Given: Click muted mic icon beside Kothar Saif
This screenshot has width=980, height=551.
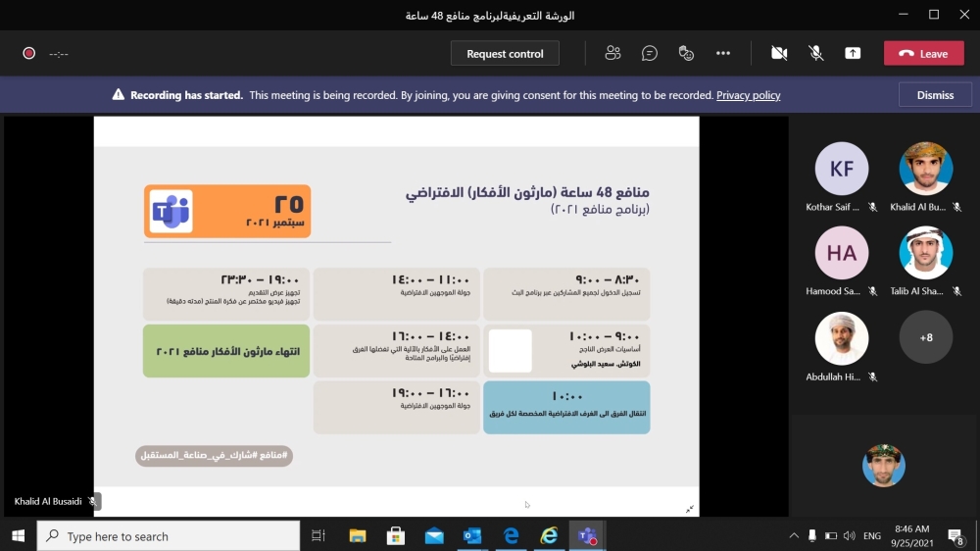Looking at the screenshot, I should tap(872, 207).
